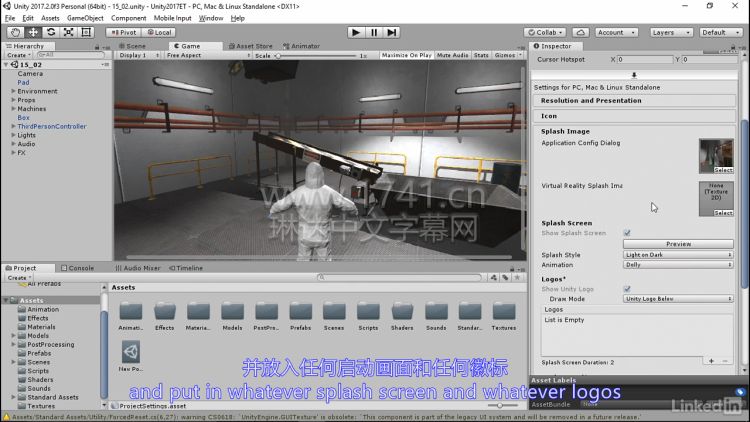Click the search-by-type filter icon in Project
Viewport: 750px width, 422px height.
click(494, 278)
